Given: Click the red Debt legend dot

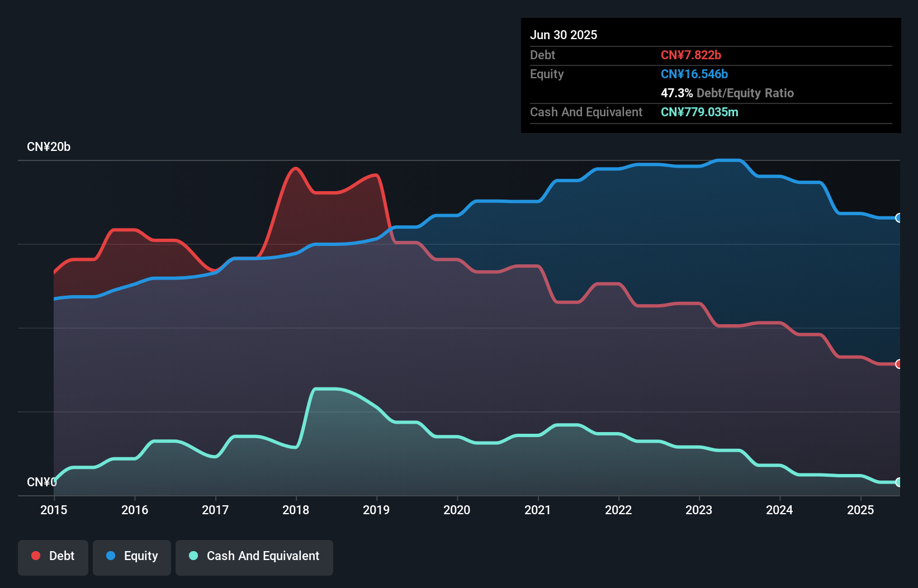Looking at the screenshot, I should point(36,556).
